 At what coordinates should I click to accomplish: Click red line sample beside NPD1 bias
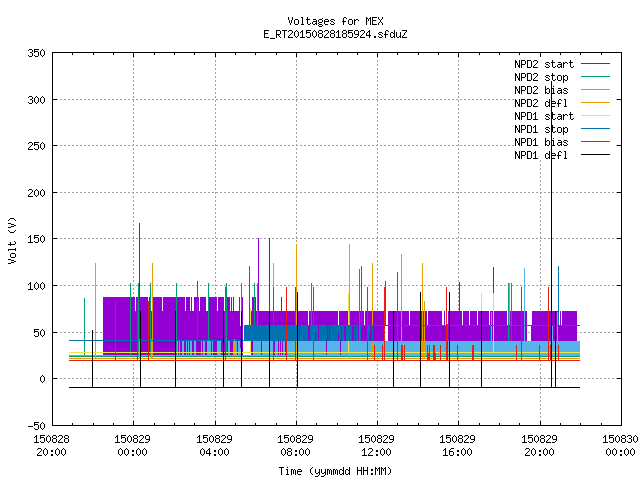595,142
